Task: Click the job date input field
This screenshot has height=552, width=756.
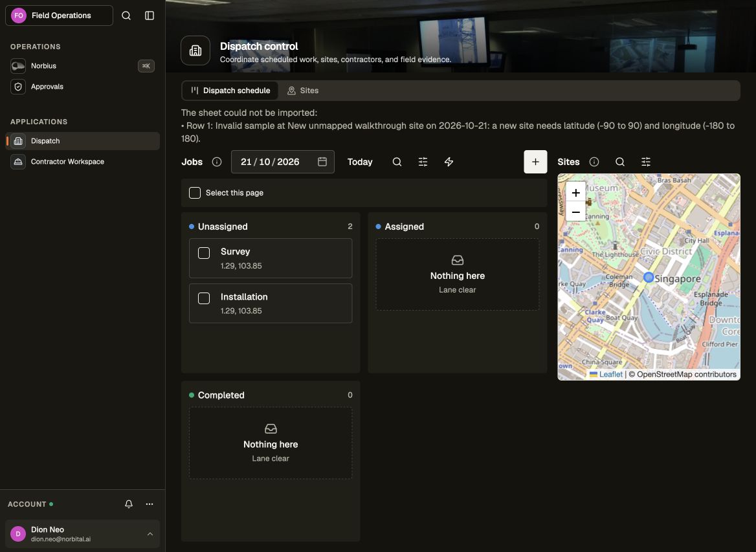Action: click(x=283, y=162)
